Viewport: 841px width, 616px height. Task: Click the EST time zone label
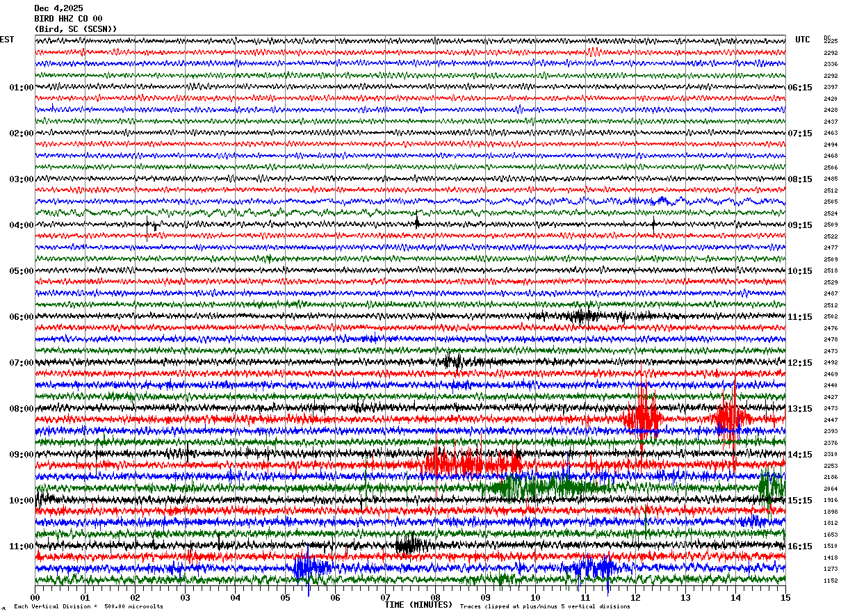[7, 40]
